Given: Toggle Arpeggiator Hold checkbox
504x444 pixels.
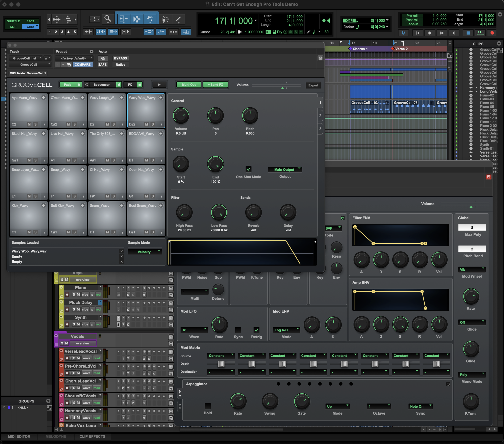Looking at the screenshot, I should click(x=208, y=406).
